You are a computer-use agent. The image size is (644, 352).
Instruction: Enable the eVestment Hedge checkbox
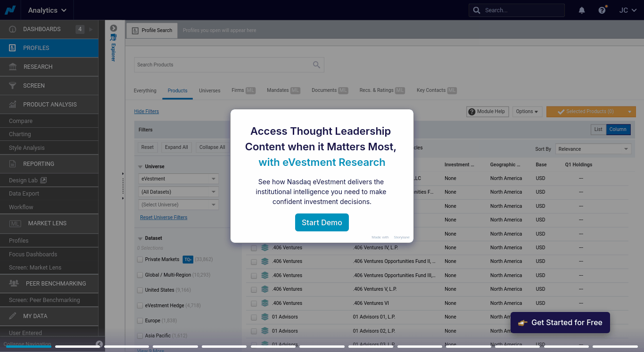click(x=140, y=306)
